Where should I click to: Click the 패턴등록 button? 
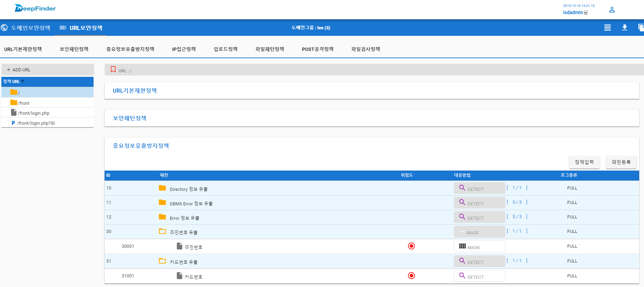(621, 162)
